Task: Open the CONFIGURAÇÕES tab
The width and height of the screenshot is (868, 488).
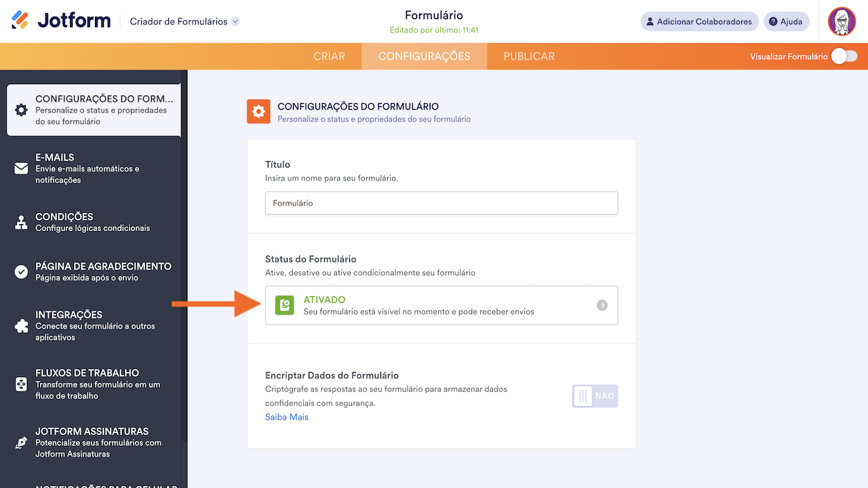Action: tap(424, 56)
